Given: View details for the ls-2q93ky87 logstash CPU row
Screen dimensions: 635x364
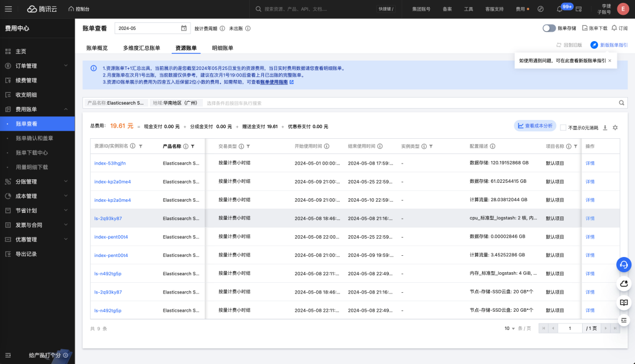Looking at the screenshot, I should pyautogui.click(x=590, y=218).
